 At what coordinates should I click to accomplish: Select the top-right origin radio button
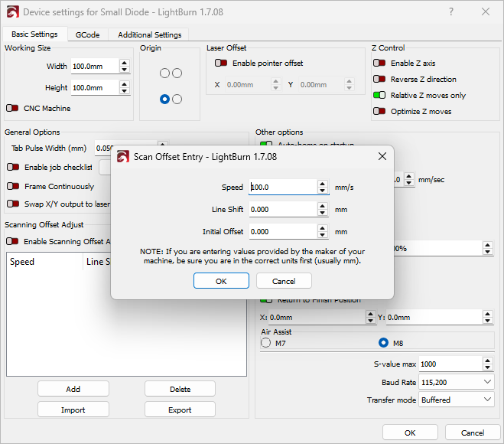click(177, 73)
